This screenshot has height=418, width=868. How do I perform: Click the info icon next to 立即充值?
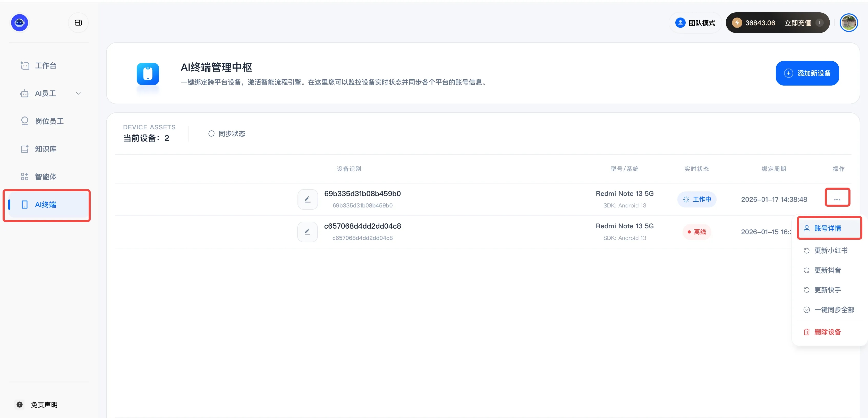coord(820,23)
